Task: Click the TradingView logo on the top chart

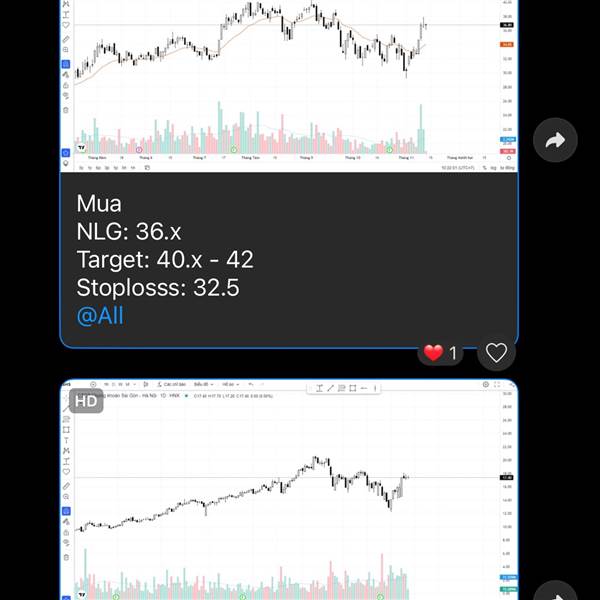Action: pyautogui.click(x=81, y=147)
